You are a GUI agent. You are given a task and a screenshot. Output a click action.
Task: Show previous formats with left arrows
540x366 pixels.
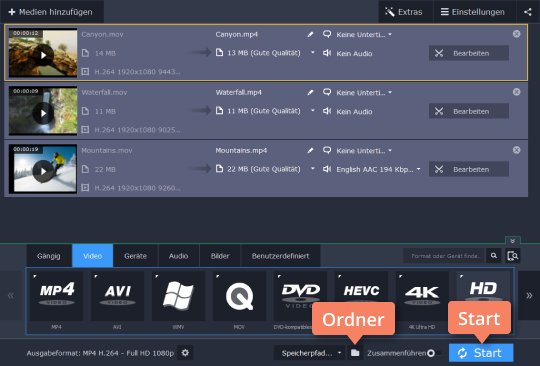tap(11, 296)
